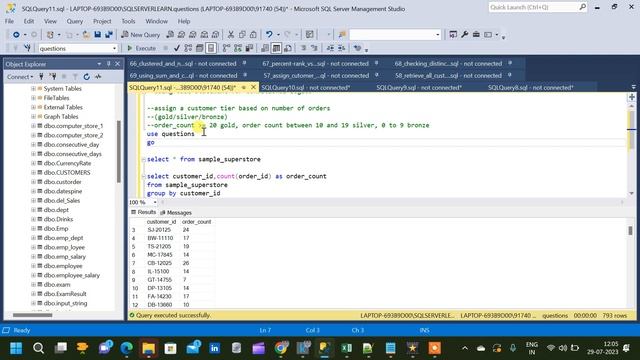
Task: Open the File menu
Action: click(x=9, y=21)
